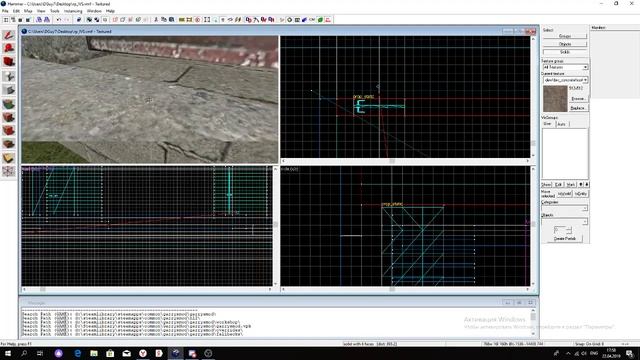Select the Apply Decals tool
The image size is (640, 360).
[x=9, y=131]
